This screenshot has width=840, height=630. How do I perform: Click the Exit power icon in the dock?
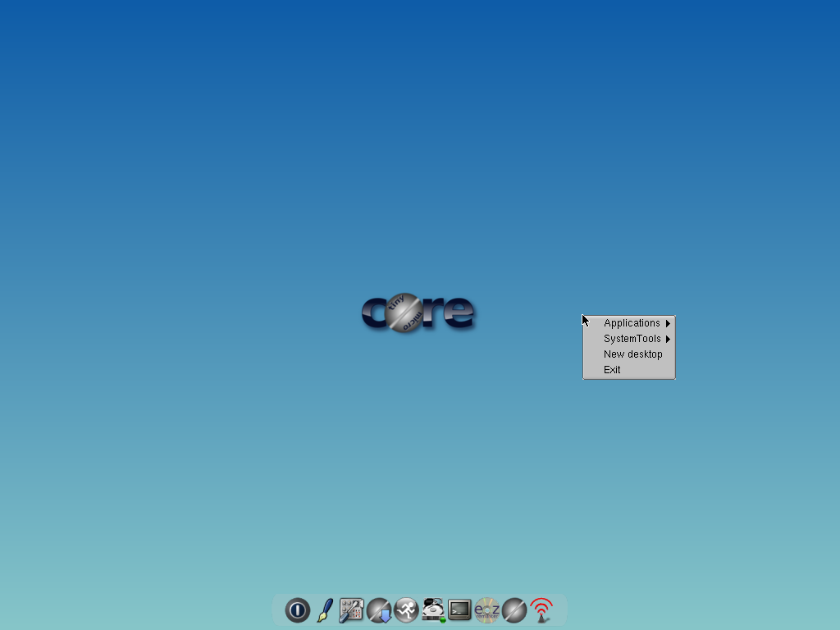[x=297, y=610]
